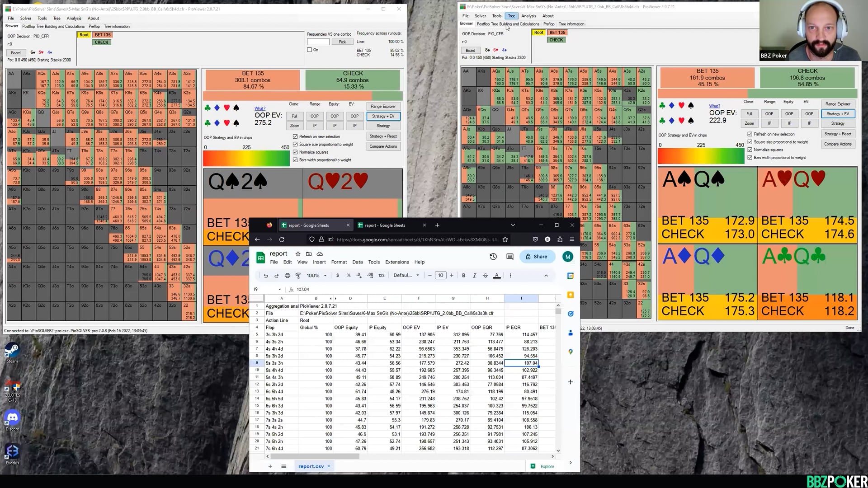Click the paint format icon in Sheets
The width and height of the screenshot is (868, 488).
click(298, 276)
